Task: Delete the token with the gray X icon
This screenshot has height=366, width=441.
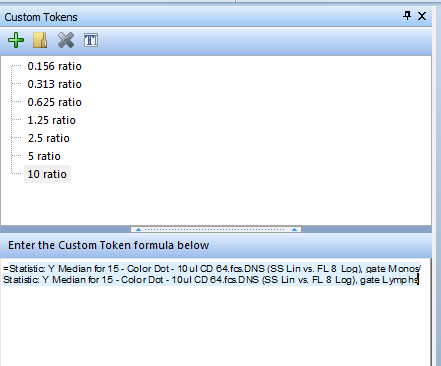Action: coord(66,40)
